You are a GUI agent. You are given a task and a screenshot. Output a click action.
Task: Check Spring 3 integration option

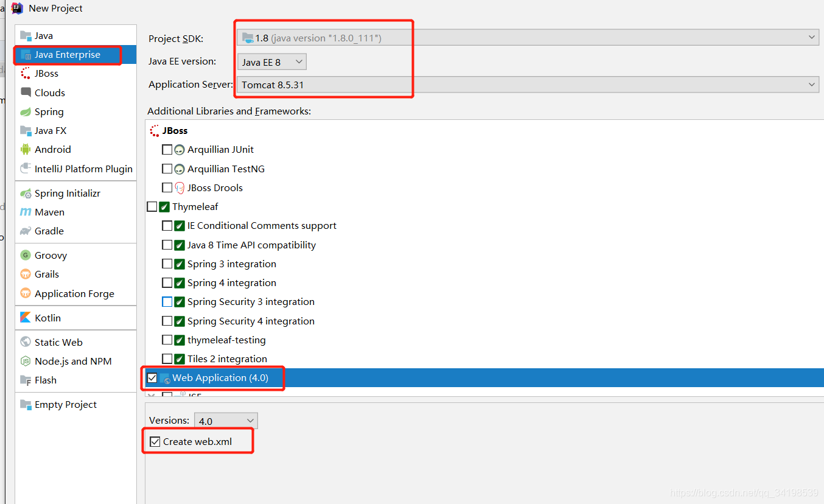(167, 264)
